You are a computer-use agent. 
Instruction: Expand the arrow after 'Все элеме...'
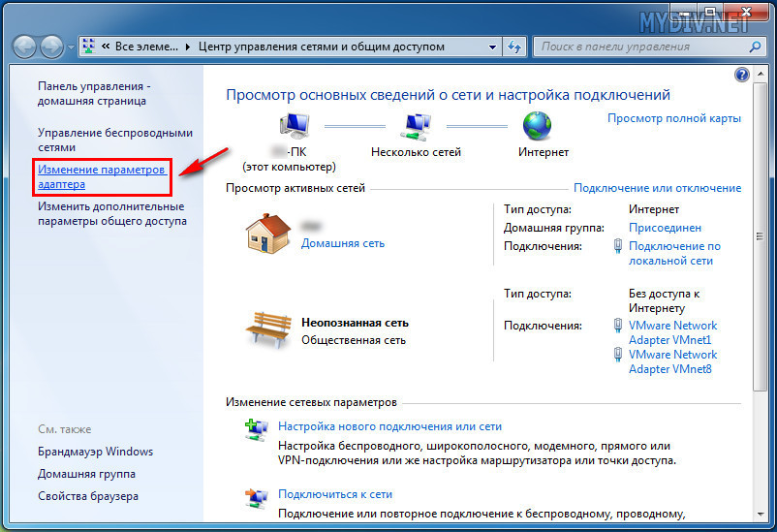tap(188, 47)
